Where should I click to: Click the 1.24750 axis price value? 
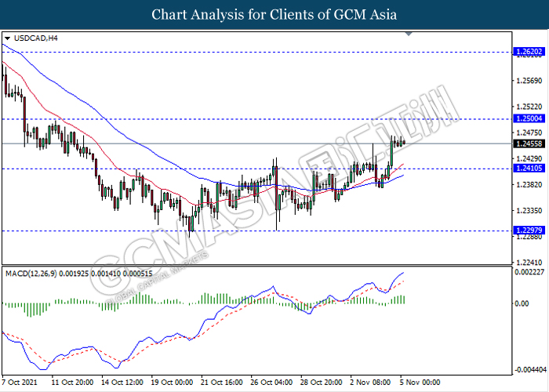(x=529, y=132)
